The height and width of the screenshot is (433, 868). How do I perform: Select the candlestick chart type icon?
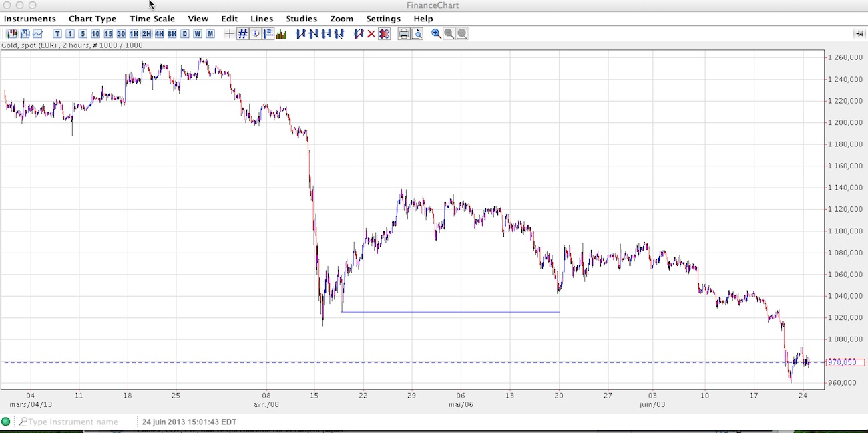[12, 34]
